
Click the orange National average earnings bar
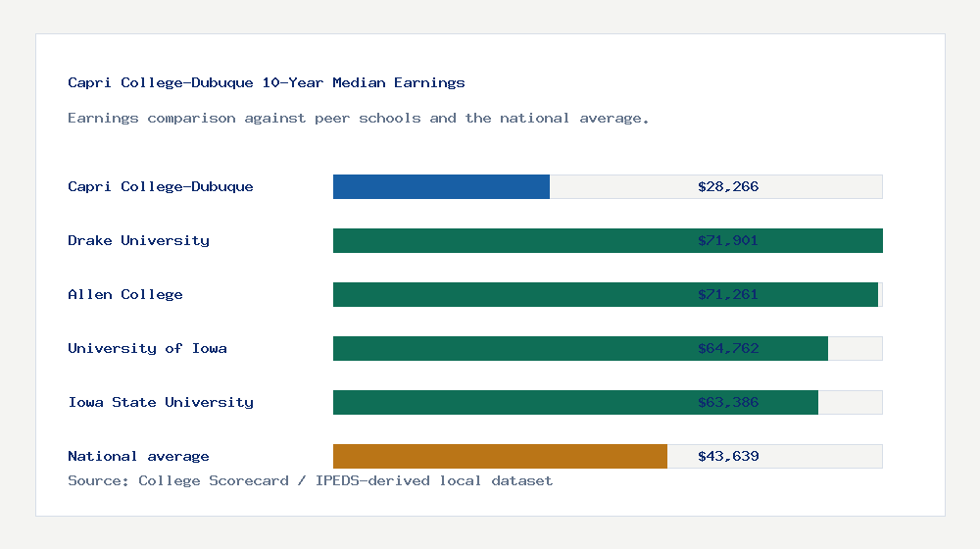pyautogui.click(x=500, y=457)
